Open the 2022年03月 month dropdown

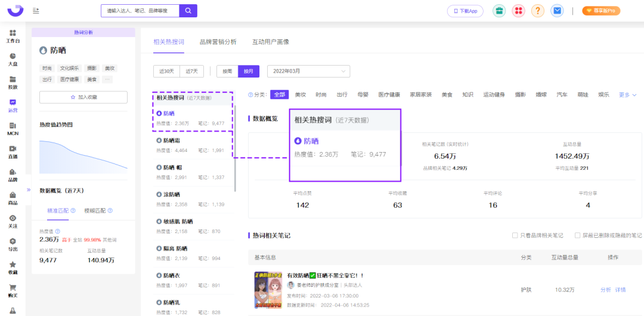click(308, 71)
